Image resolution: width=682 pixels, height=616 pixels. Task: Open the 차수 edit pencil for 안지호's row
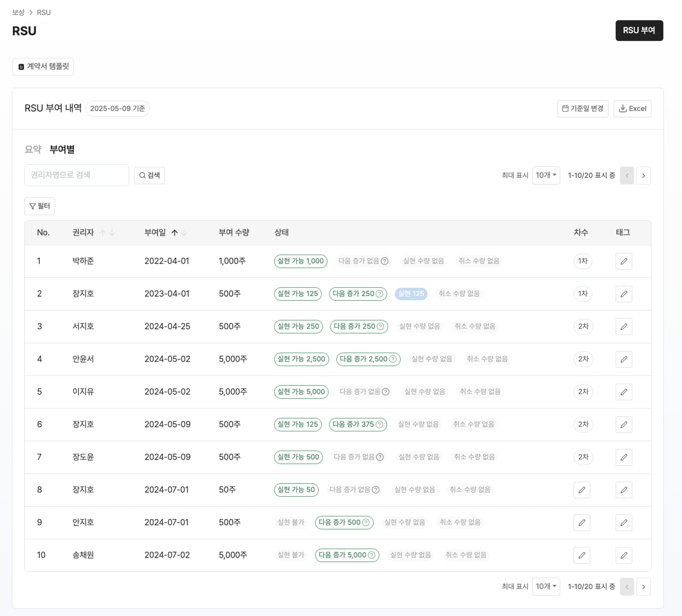pyautogui.click(x=581, y=523)
